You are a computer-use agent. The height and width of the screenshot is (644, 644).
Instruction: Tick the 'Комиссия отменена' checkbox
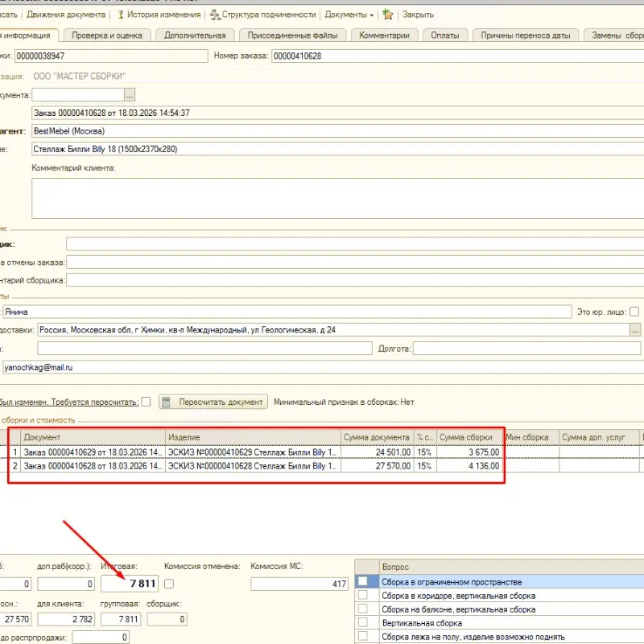click(169, 583)
